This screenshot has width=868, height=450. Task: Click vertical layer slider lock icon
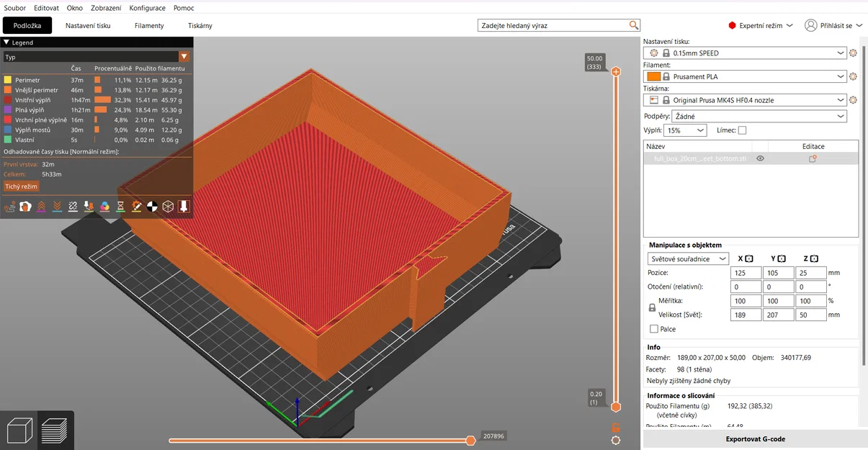[616, 428]
